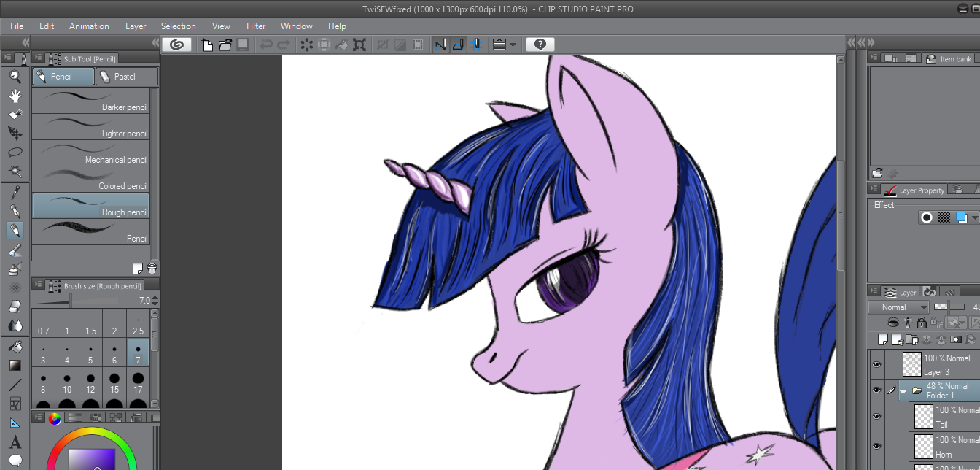Select the Ruler tool
The image size is (980, 470).
pos(15,423)
